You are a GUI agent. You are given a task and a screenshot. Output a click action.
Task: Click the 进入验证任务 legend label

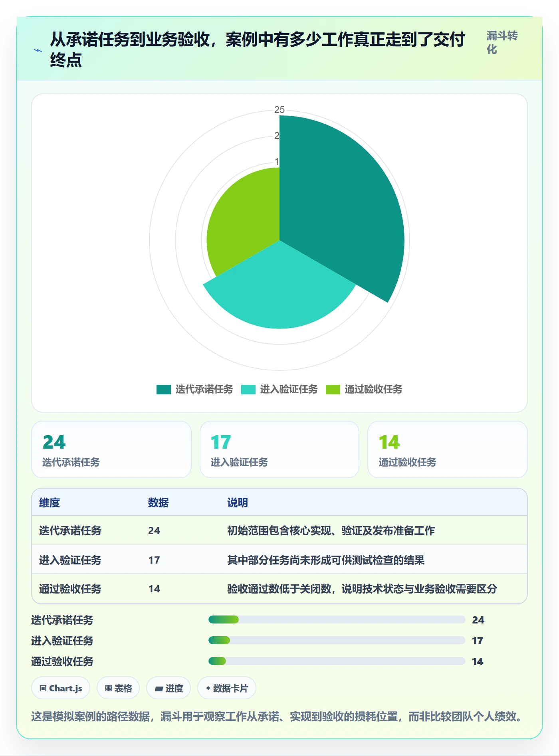point(289,389)
